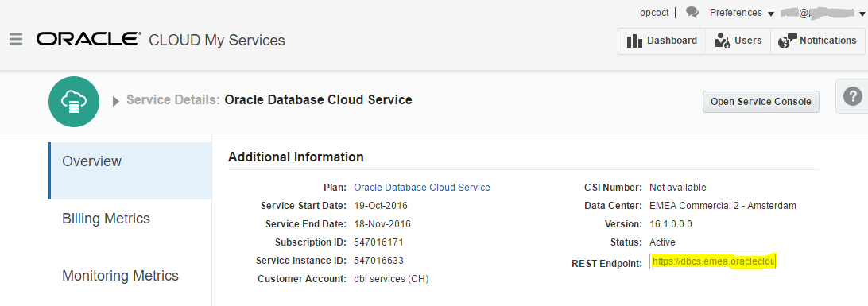The width and height of the screenshot is (868, 306).
Task: Click the REST Endpoint URL field
Action: pyautogui.click(x=713, y=261)
